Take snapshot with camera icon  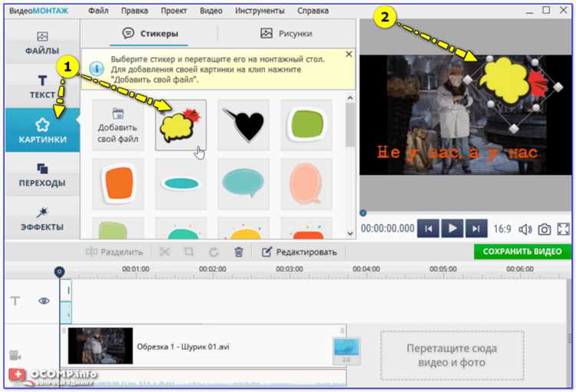click(544, 229)
